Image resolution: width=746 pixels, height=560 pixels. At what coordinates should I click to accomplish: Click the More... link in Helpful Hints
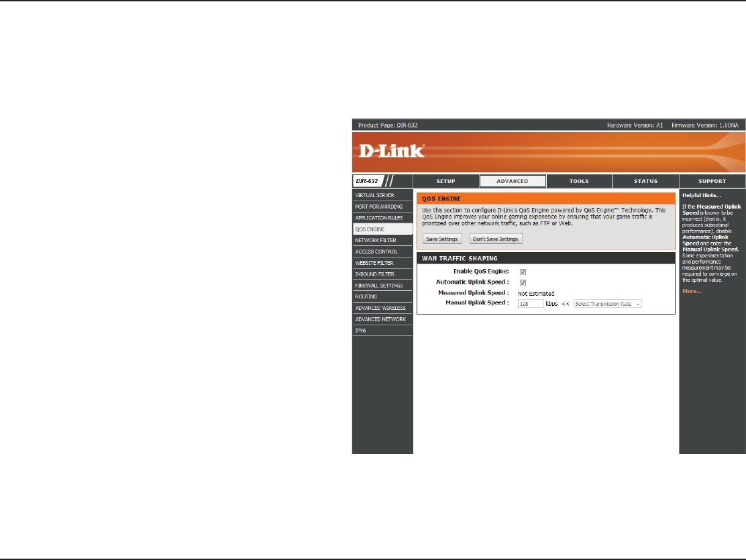(x=692, y=291)
